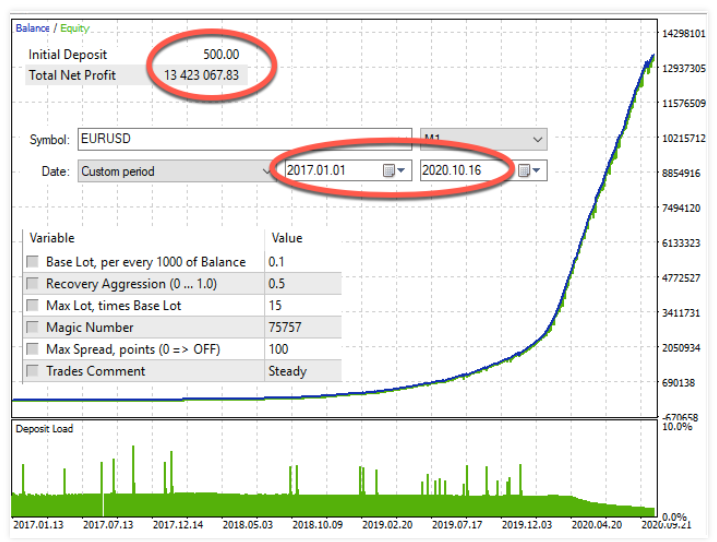
Task: Click the 2018.10.09 axis date label
Action: [x=317, y=525]
